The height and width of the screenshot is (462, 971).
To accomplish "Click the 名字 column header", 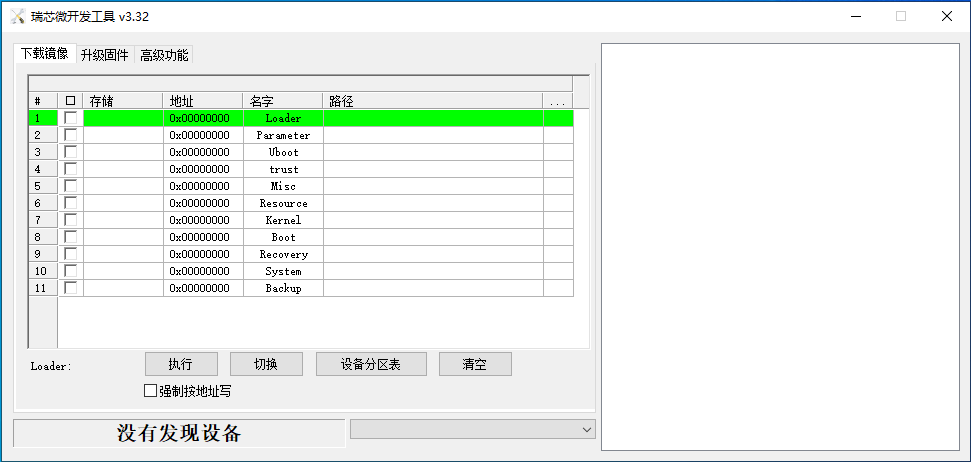I will pos(282,100).
